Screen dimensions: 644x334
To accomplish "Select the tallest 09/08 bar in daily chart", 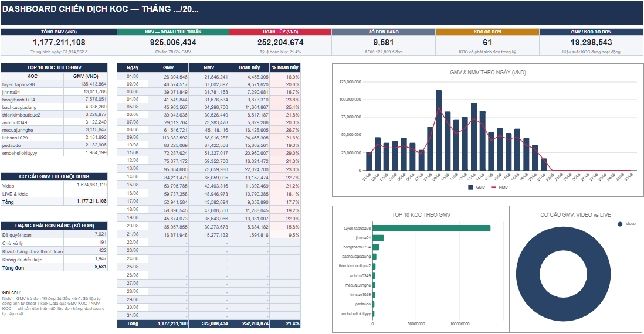I will tap(439, 130).
